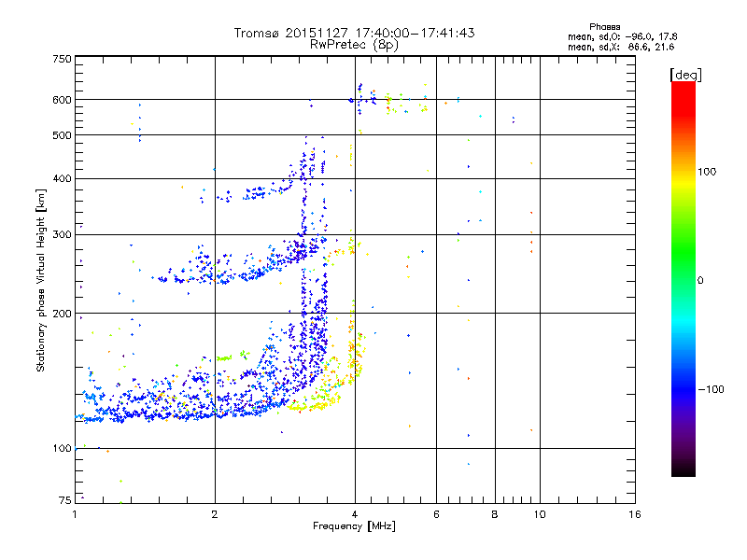Click the x-axis tick label '6'
Viewport: 747px width, 560px height.
point(436,514)
